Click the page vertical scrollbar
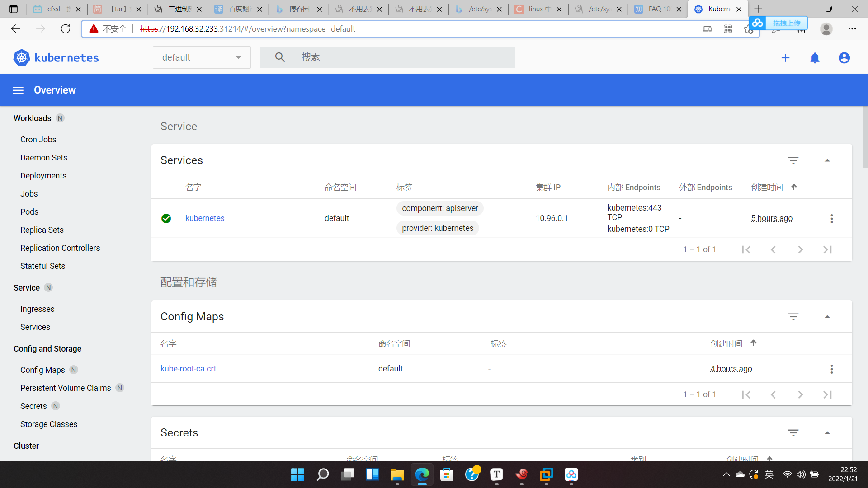Viewport: 868px width, 488px height. 865,137
